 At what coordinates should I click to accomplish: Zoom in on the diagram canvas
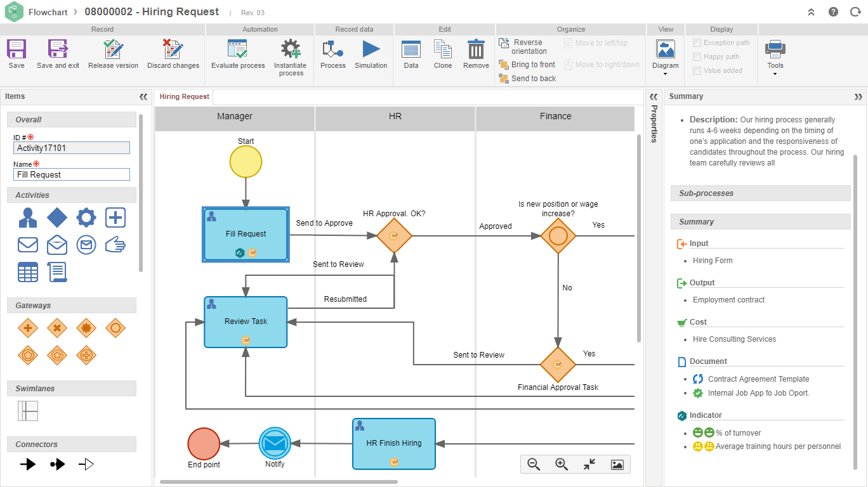coord(561,464)
